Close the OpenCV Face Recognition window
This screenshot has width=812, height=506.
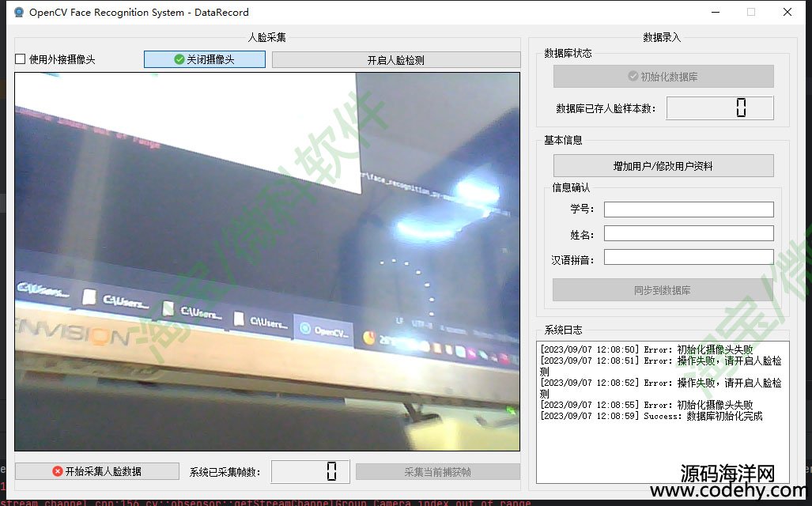pyautogui.click(x=787, y=13)
